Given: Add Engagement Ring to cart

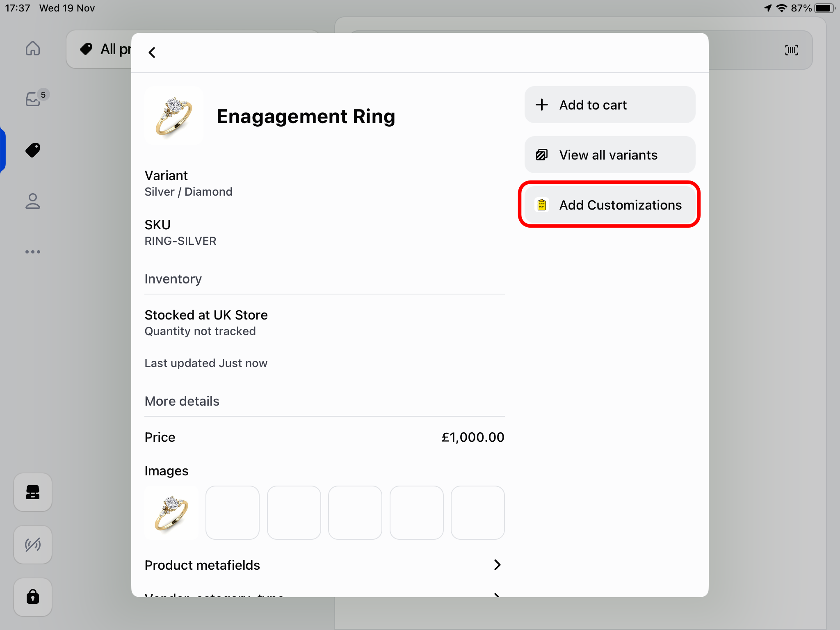Looking at the screenshot, I should 609,105.
